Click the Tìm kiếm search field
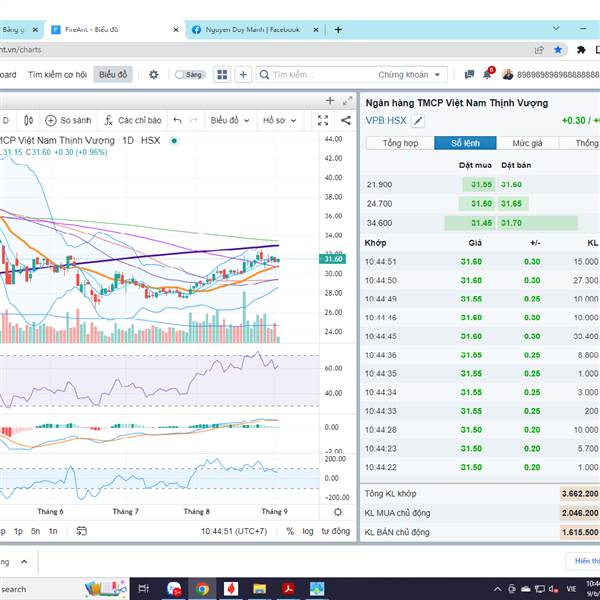Viewport: 600px width, 600px height. point(318,75)
